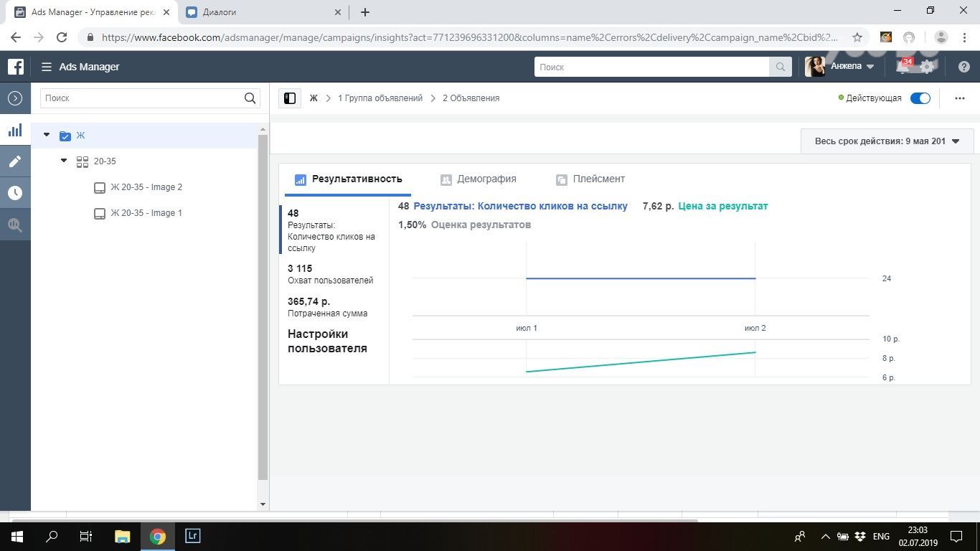Collapse the 20-35 ad set node
980x551 pixels.
[x=64, y=161]
